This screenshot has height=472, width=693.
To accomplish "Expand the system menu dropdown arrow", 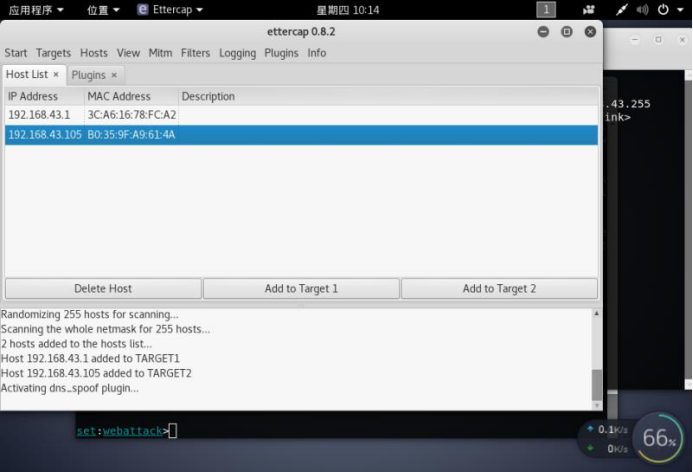I will 680,10.
